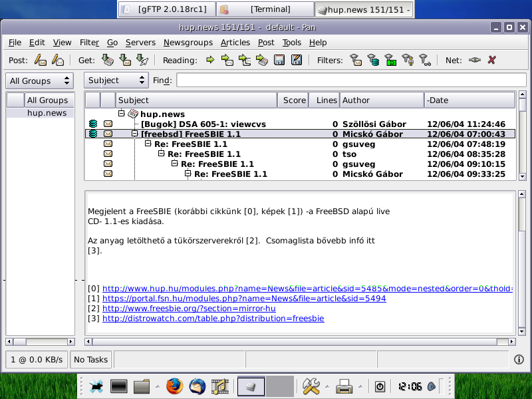Screen dimensions: 532x399
Task: Download selected articles icon in Get section
Action: click(142, 60)
